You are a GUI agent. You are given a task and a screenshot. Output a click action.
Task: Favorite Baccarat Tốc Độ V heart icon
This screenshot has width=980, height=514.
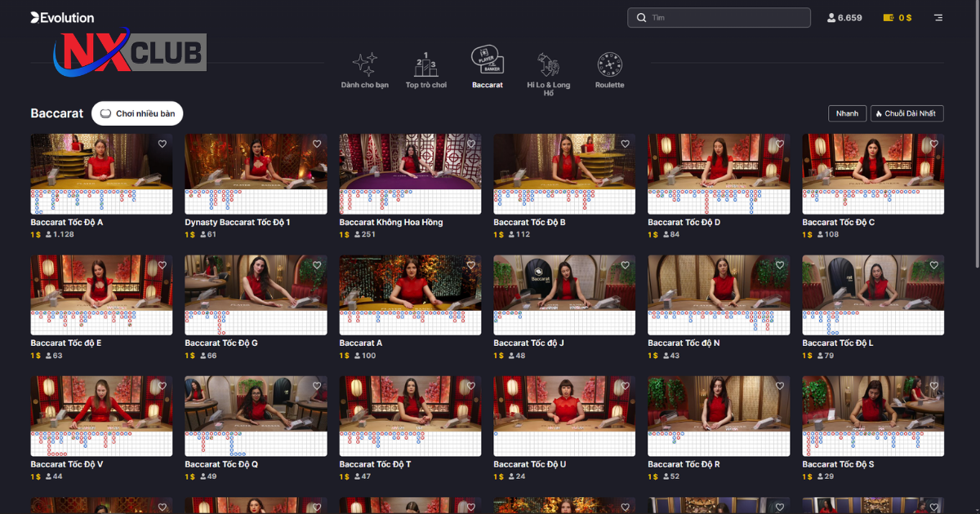pyautogui.click(x=163, y=386)
